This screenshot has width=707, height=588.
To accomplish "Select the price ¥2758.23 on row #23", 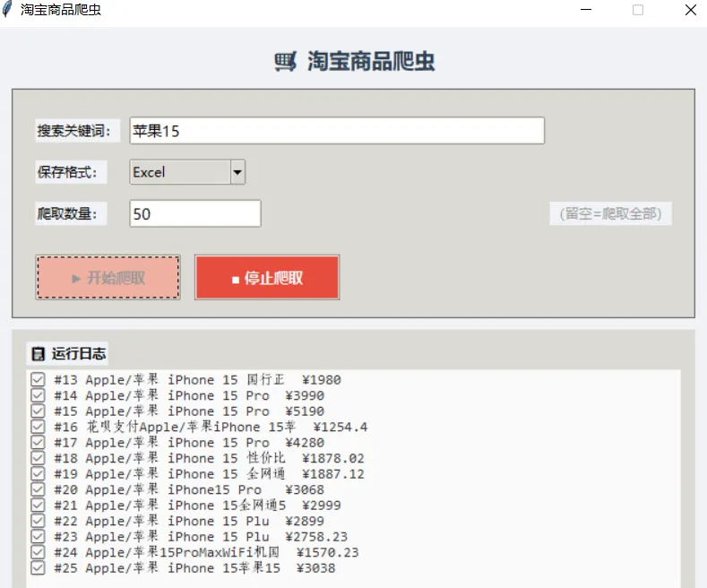I will click(316, 537).
